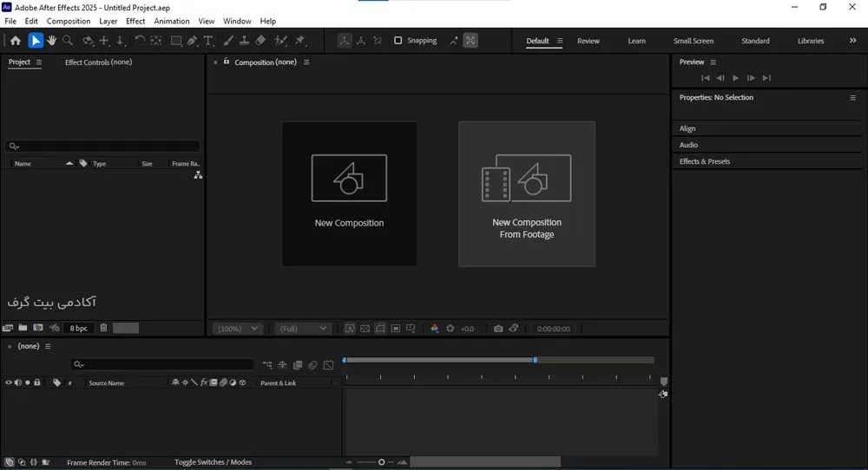Screen dimensions: 868x470
Task: Click the Project panel search field
Action: coord(102,146)
